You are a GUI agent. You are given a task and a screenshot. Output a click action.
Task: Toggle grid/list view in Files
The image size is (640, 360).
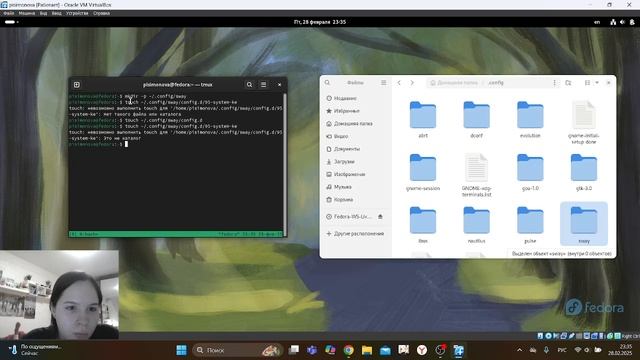tap(587, 83)
